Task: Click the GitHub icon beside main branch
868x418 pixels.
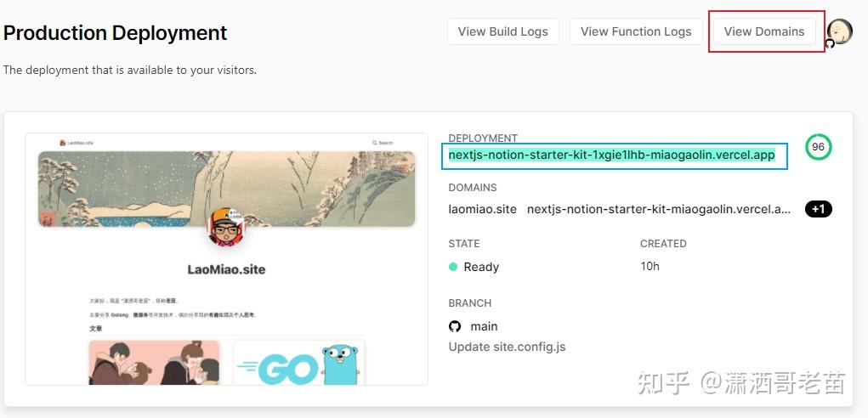Action: 455,326
